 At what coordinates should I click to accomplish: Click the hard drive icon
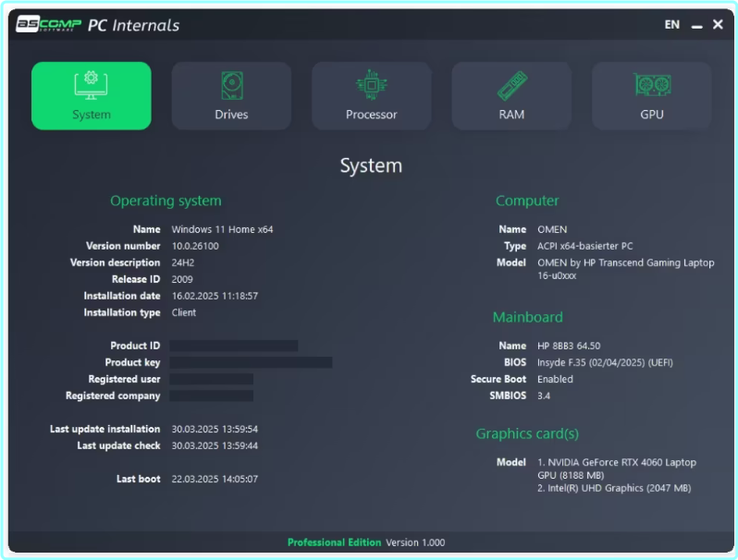tap(232, 86)
